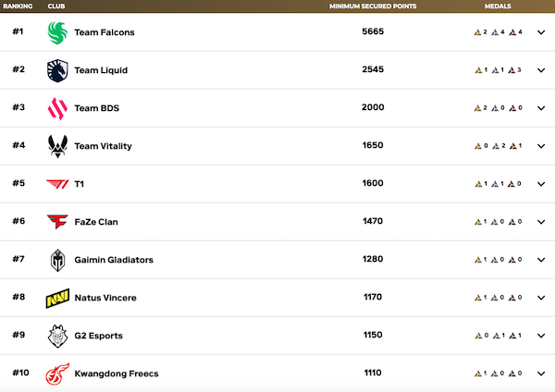Open the Natus Vincere club name
The width and height of the screenshot is (555, 392).
[106, 298]
